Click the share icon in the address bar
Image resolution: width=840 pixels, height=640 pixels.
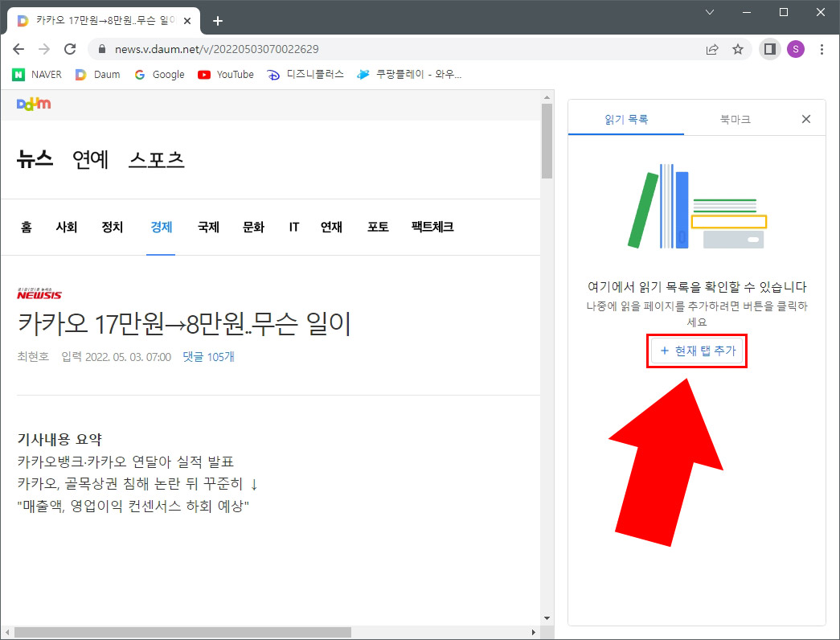(712, 49)
